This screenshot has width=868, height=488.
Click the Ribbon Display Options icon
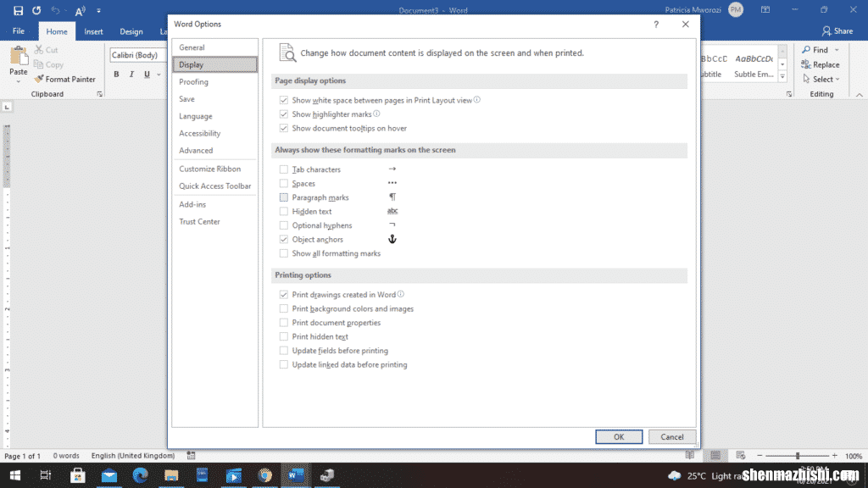pos(765,10)
